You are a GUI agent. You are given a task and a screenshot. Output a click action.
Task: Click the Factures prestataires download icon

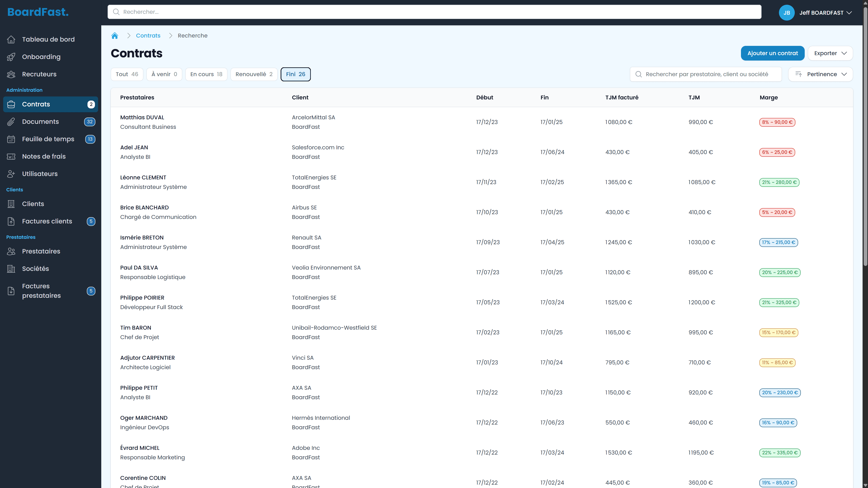click(x=11, y=291)
